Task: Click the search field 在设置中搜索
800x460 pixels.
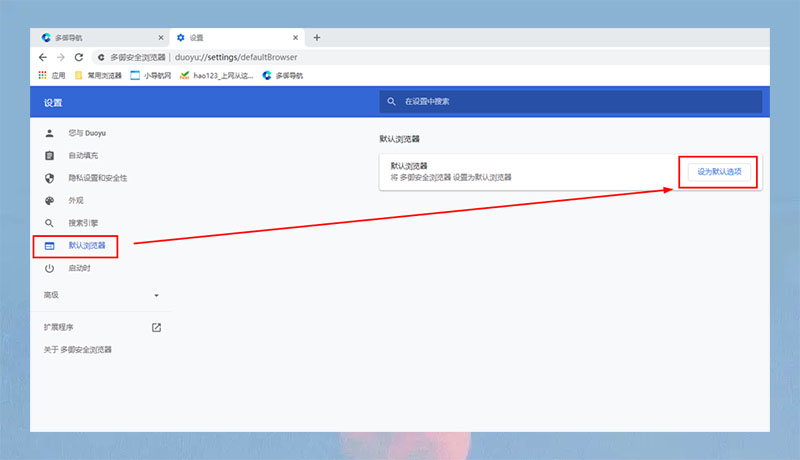Action: coord(570,101)
